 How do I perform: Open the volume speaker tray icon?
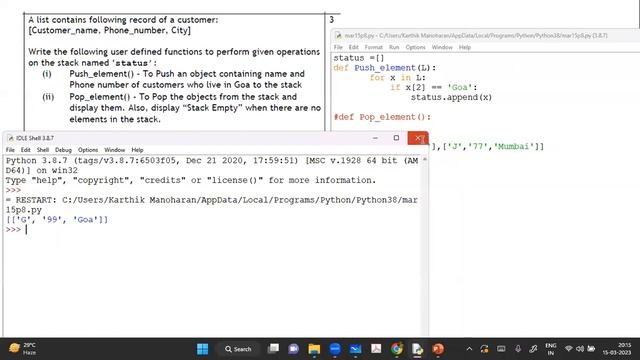point(580,349)
